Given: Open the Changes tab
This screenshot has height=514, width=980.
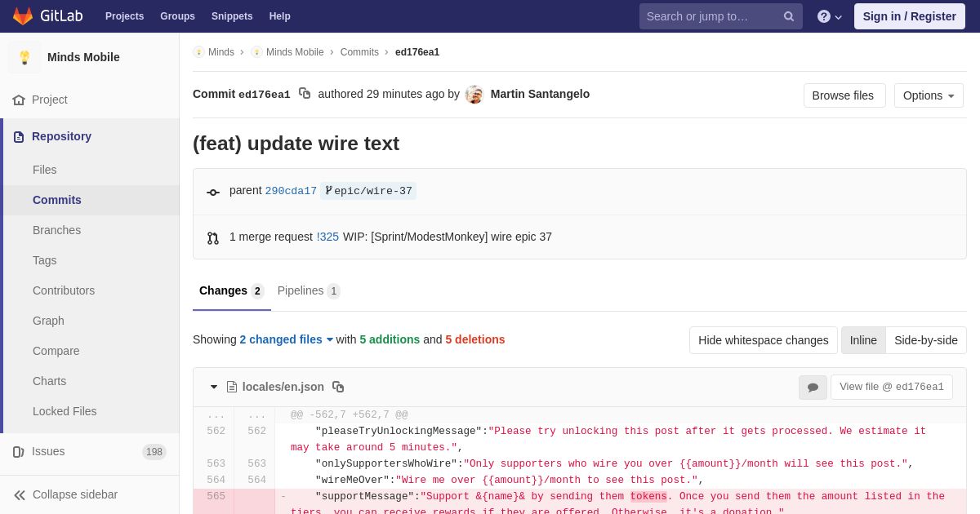Looking at the screenshot, I should (x=232, y=291).
